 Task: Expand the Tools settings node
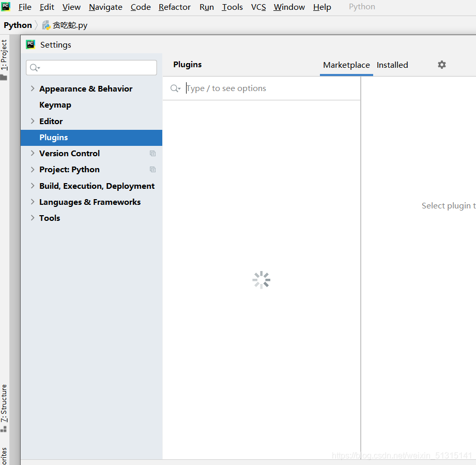coord(33,218)
